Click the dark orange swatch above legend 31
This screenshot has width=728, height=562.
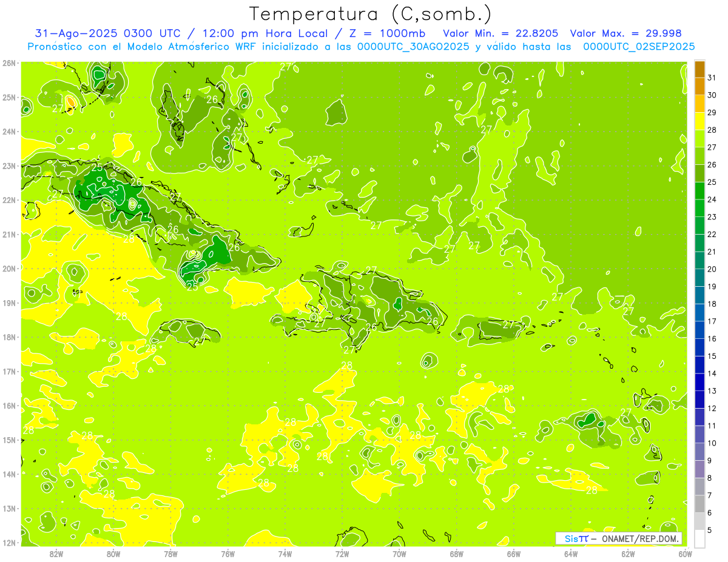click(x=699, y=69)
